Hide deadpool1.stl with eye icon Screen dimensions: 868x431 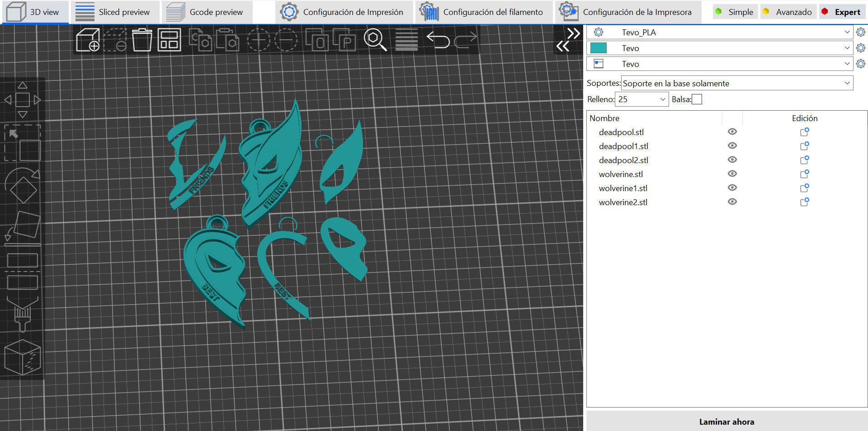[732, 145]
